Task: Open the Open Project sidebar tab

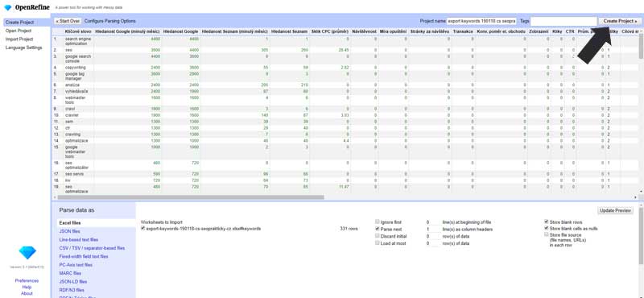Action: [19, 31]
